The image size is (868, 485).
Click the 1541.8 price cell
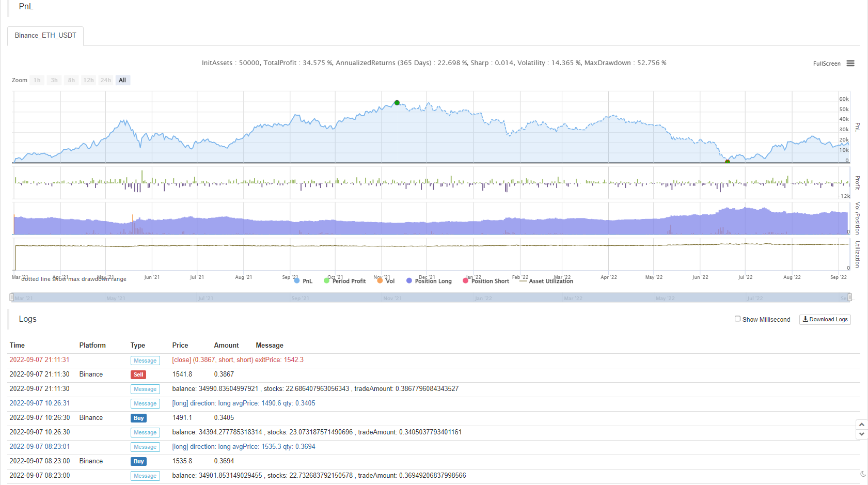click(x=182, y=374)
